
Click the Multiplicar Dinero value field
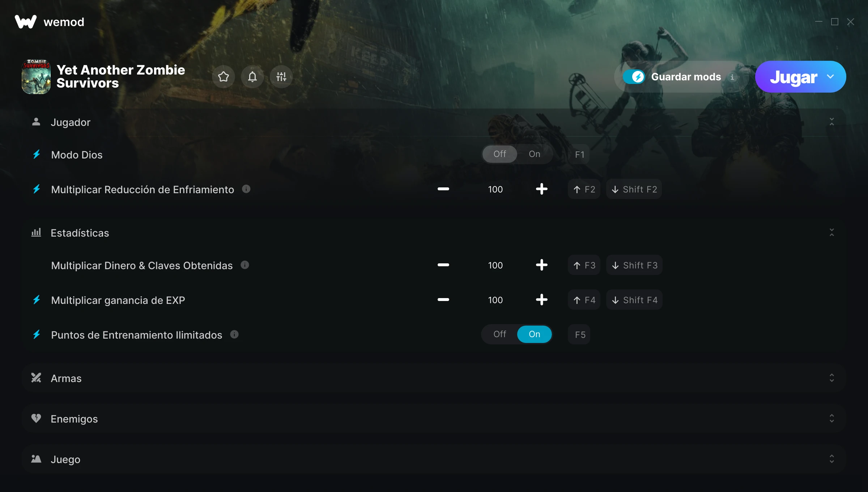click(x=495, y=265)
